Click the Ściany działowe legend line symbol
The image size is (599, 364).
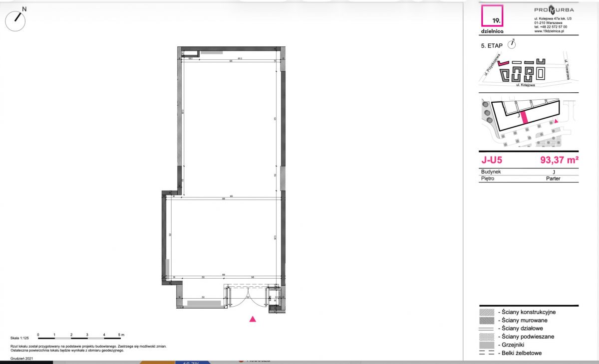(x=487, y=329)
